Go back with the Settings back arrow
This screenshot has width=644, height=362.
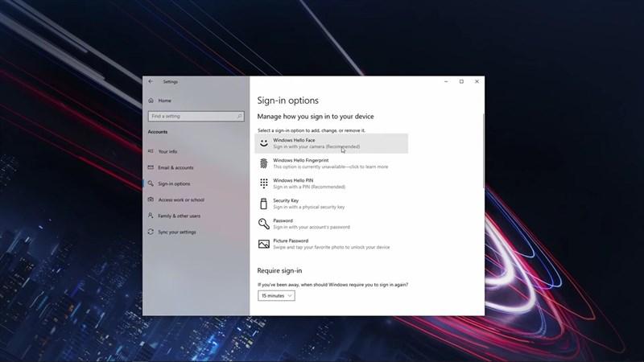(151, 81)
